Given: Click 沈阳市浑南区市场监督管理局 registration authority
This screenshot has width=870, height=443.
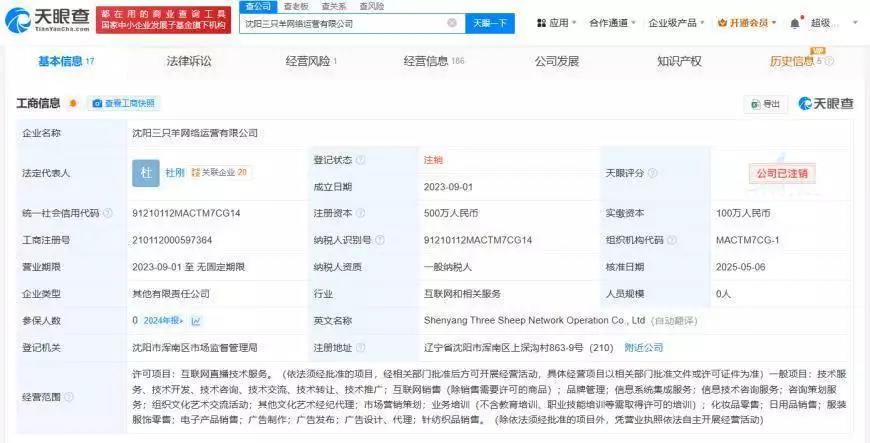Looking at the screenshot, I should [195, 348].
